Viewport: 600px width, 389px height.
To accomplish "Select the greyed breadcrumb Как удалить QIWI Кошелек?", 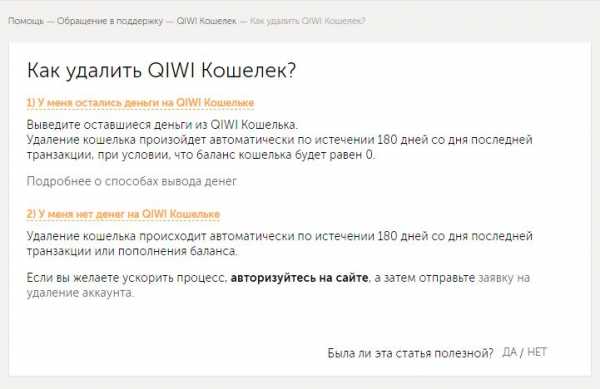I will click(308, 21).
